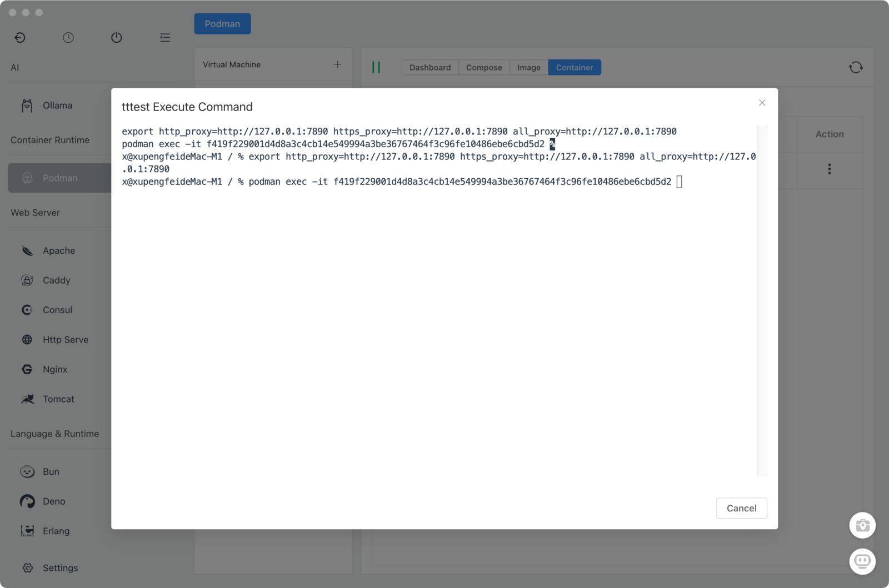The width and height of the screenshot is (889, 588).
Task: Open the Tomcat module
Action: tap(58, 399)
